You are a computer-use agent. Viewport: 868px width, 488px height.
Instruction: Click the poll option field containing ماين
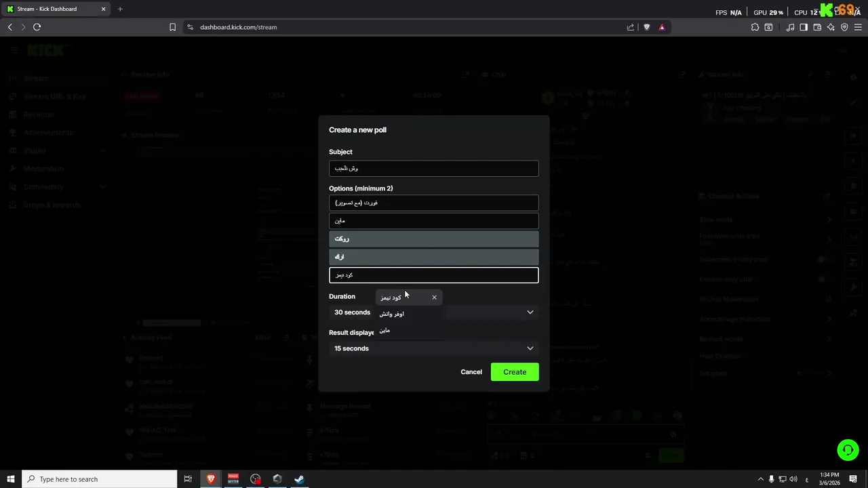point(434,221)
